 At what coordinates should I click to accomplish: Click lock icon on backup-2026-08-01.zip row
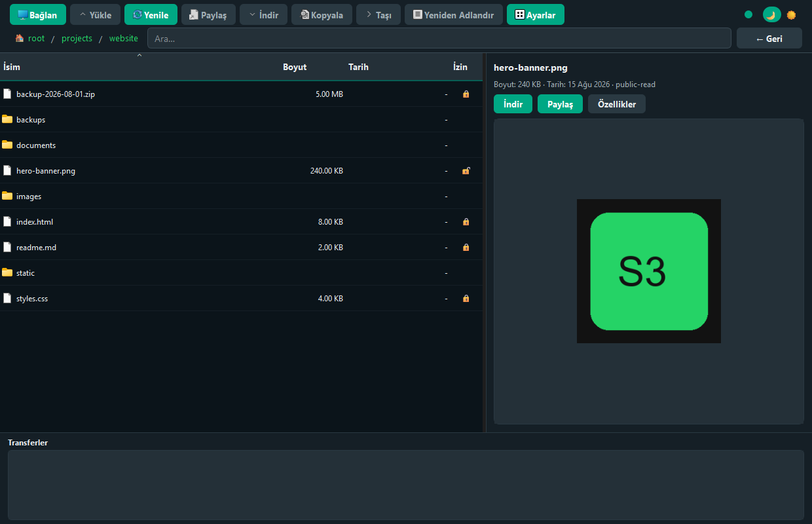click(466, 94)
